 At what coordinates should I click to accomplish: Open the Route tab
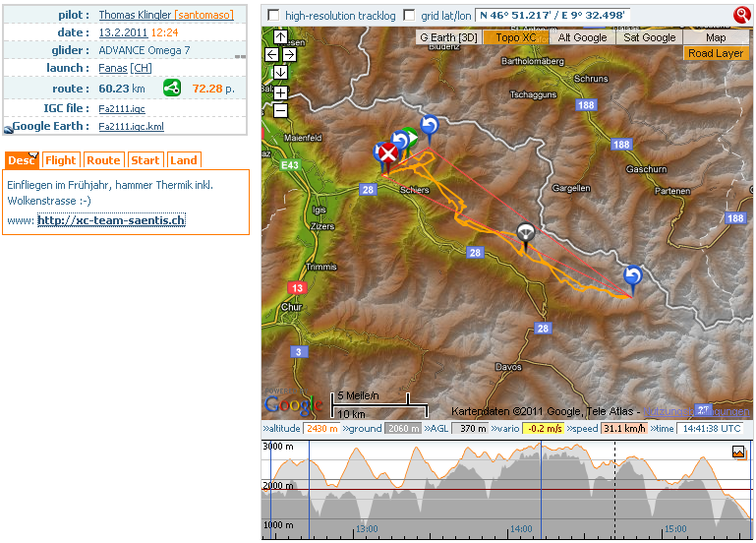pyautogui.click(x=103, y=160)
